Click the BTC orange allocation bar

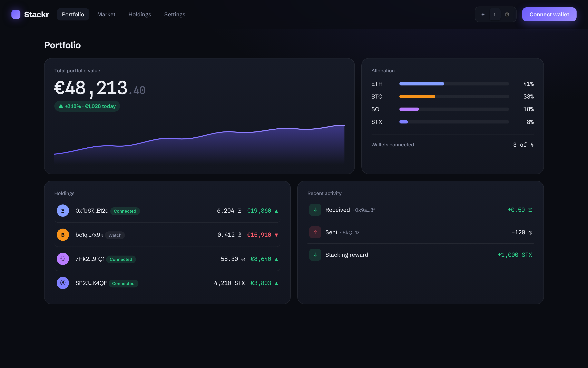454,96
